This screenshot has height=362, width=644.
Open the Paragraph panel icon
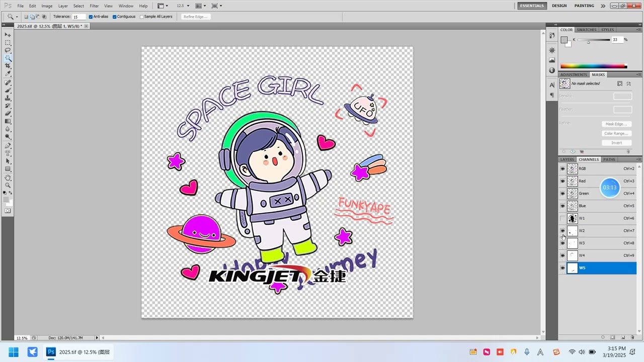tap(552, 95)
